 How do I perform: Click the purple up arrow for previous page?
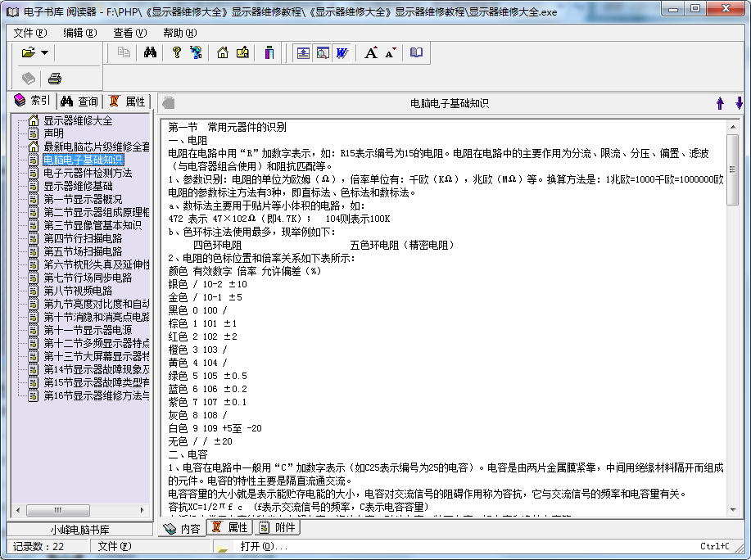pyautogui.click(x=720, y=103)
